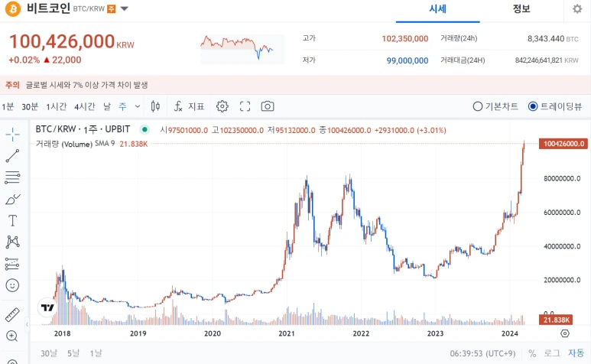The width and height of the screenshot is (591, 364).
Task: Select the crosshair cursor tool
Action: click(12, 134)
